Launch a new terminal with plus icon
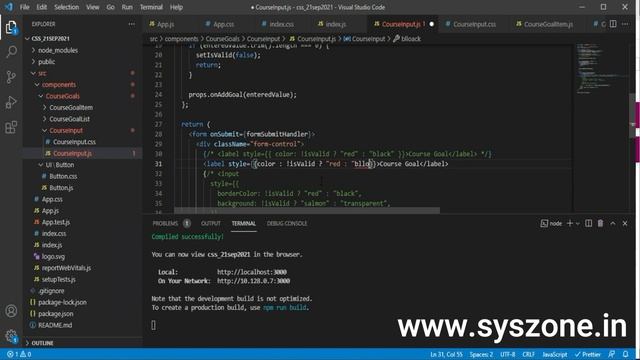This screenshot has height=360, width=640. 570,223
